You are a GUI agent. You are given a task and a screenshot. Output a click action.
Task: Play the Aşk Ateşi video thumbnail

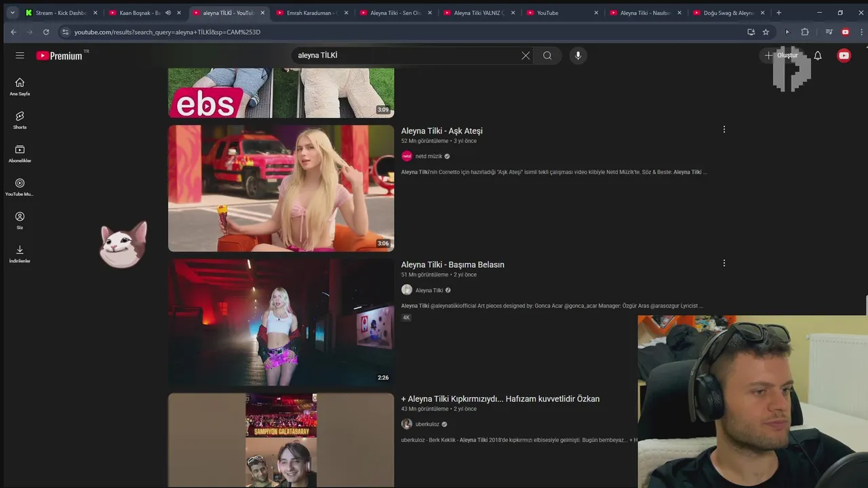tap(281, 188)
